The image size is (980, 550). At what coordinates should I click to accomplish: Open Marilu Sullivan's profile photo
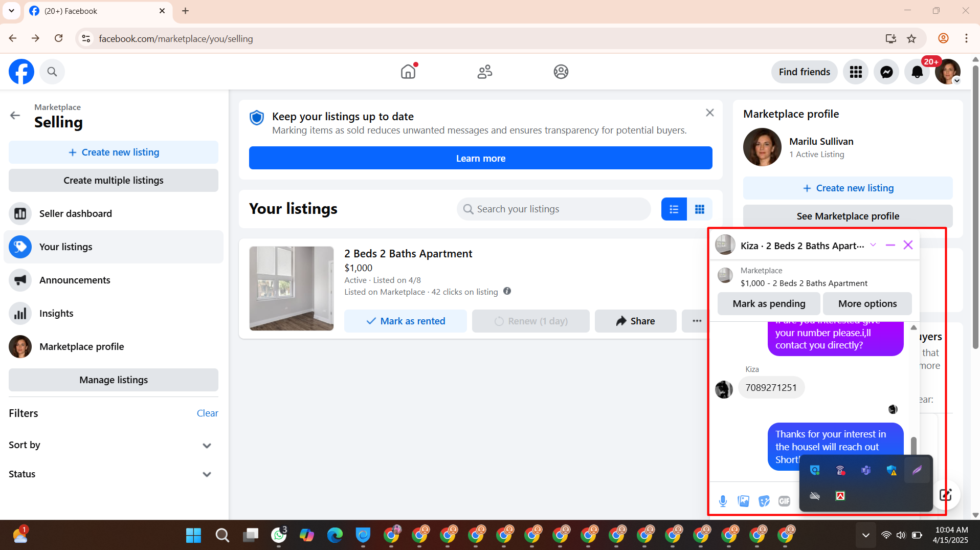point(762,147)
